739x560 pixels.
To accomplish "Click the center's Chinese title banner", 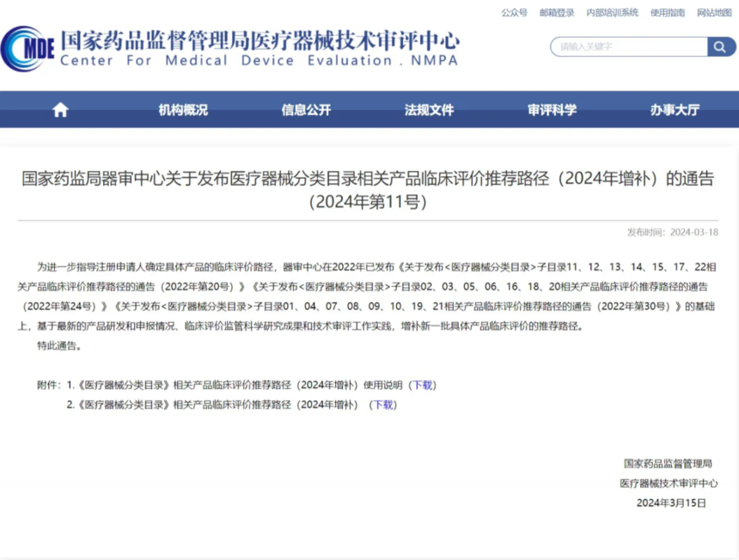I will pos(260,40).
